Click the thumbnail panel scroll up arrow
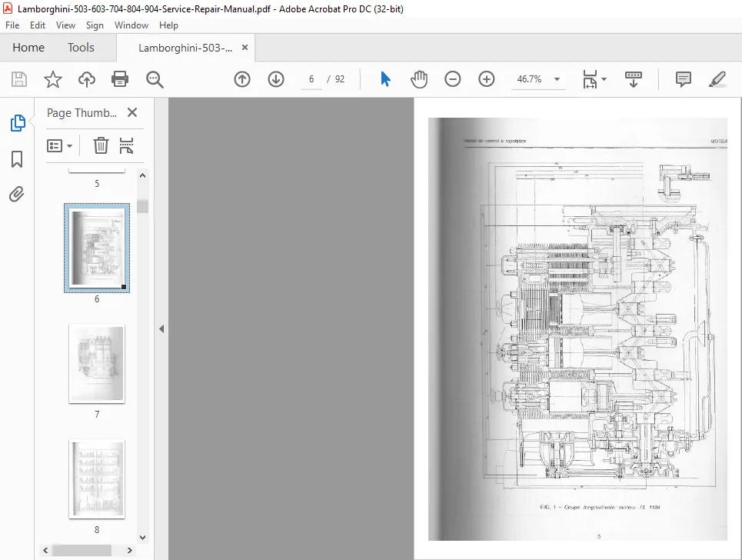 (x=142, y=175)
